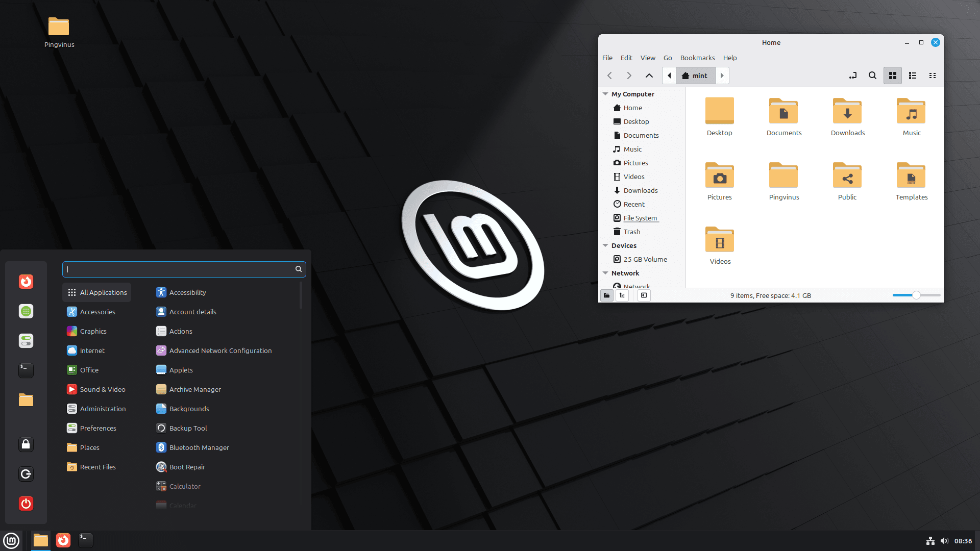
Task: Collapse the My Computer section
Action: (x=605, y=94)
